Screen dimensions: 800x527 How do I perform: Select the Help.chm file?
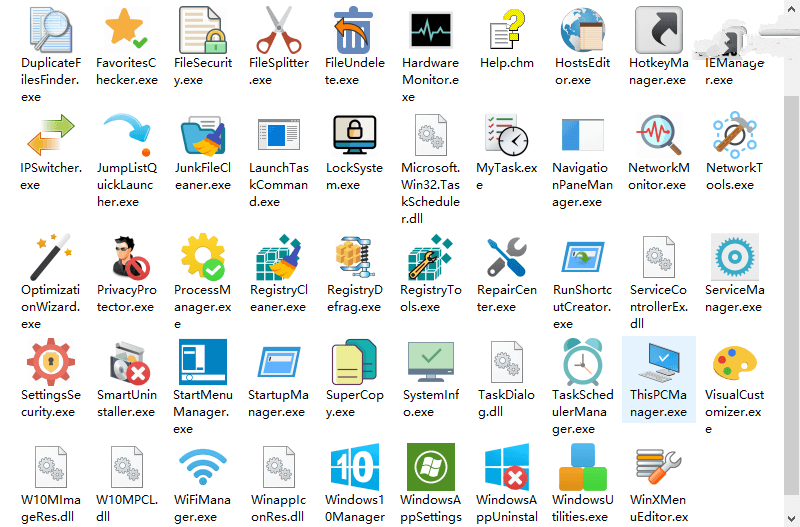(x=507, y=30)
